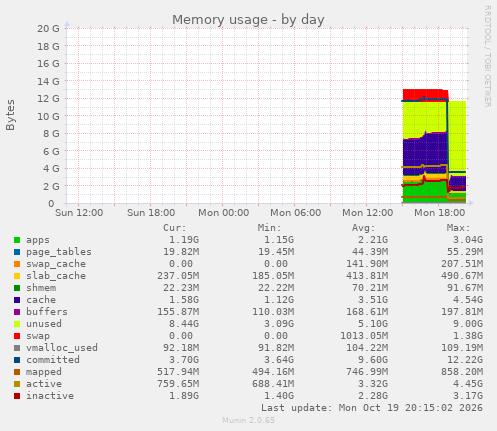Click the navy committed legend swatch
Viewport: 497px width, 431px height.
pyautogui.click(x=17, y=360)
